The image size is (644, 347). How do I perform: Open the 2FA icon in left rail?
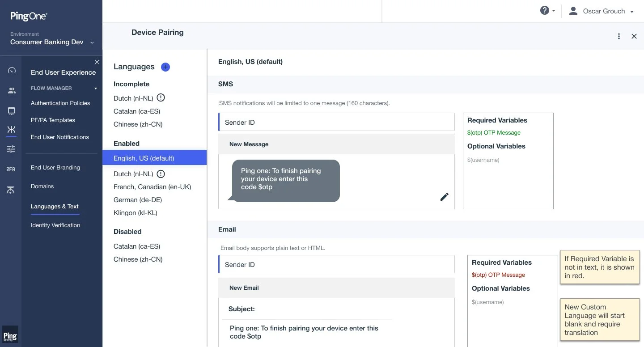[x=11, y=169]
